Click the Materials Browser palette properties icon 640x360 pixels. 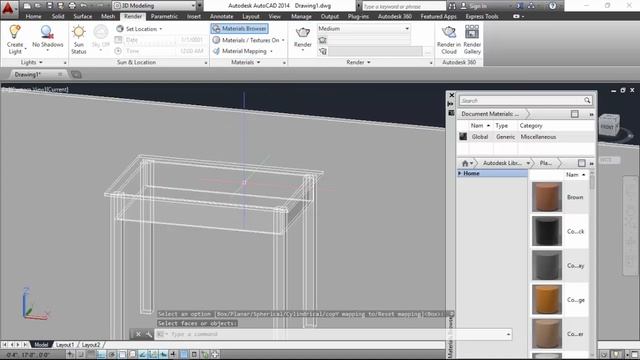pyautogui.click(x=451, y=113)
